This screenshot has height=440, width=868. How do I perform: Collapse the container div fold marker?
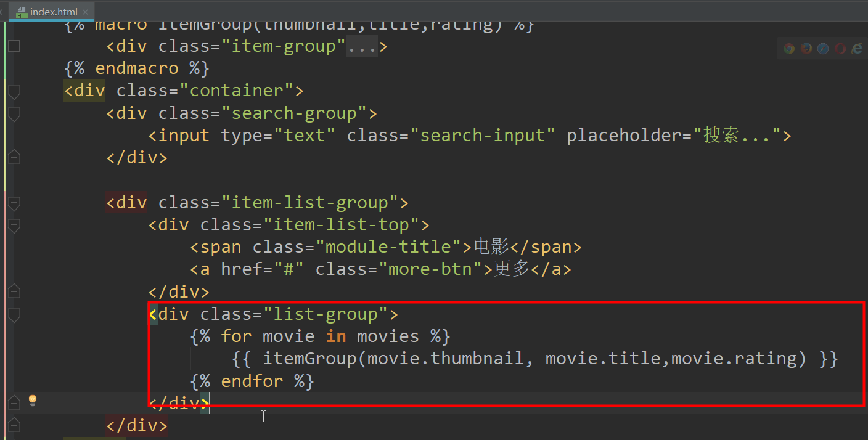coord(14,91)
